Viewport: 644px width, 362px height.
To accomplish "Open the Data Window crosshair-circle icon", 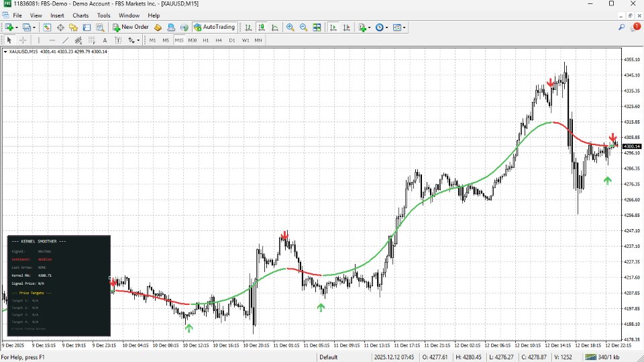I will tap(60, 28).
